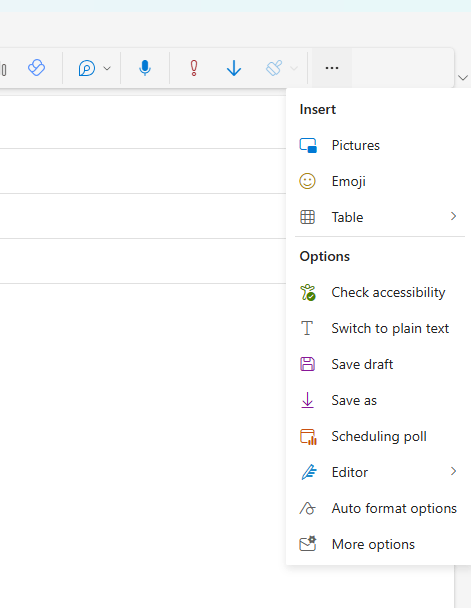Screen dimensions: 471x608
Task: Expand the Editor submenu chevron
Action: click(453, 471)
